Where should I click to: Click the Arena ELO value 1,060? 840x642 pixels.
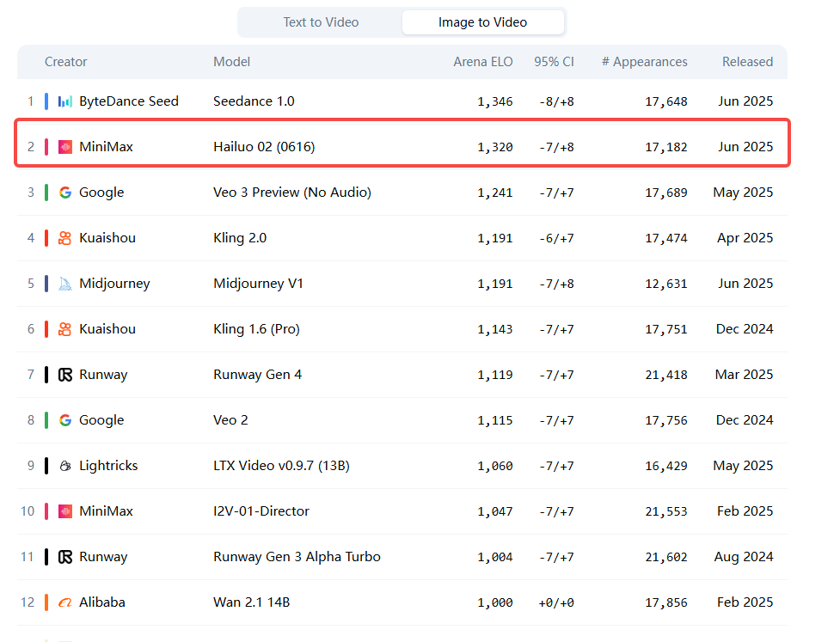(x=495, y=465)
